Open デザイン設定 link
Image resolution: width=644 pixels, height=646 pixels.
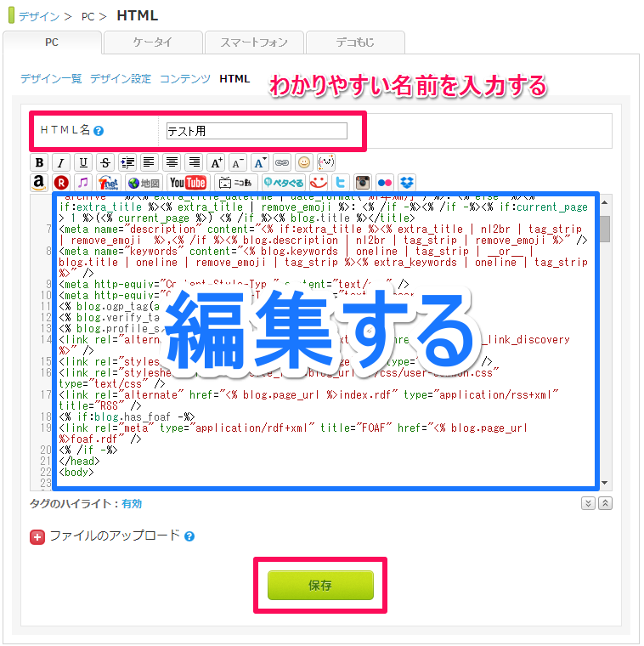pyautogui.click(x=121, y=79)
